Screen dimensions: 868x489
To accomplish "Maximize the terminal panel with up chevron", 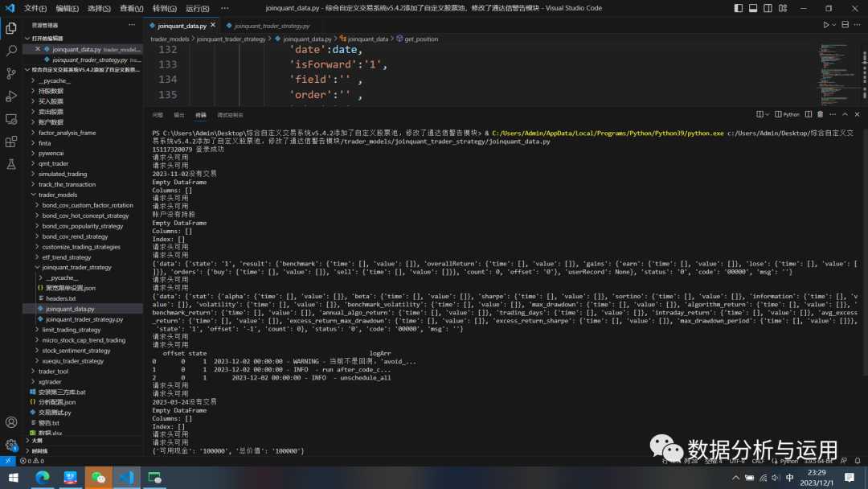I will pyautogui.click(x=845, y=115).
